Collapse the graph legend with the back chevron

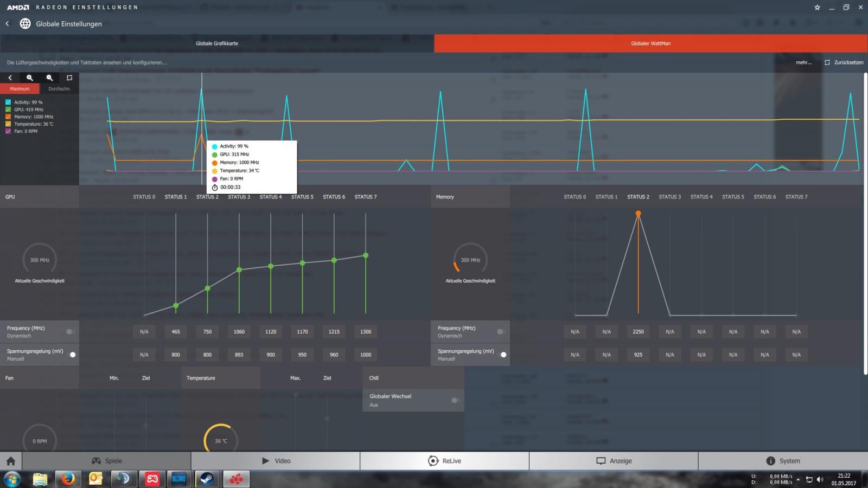coord(10,78)
